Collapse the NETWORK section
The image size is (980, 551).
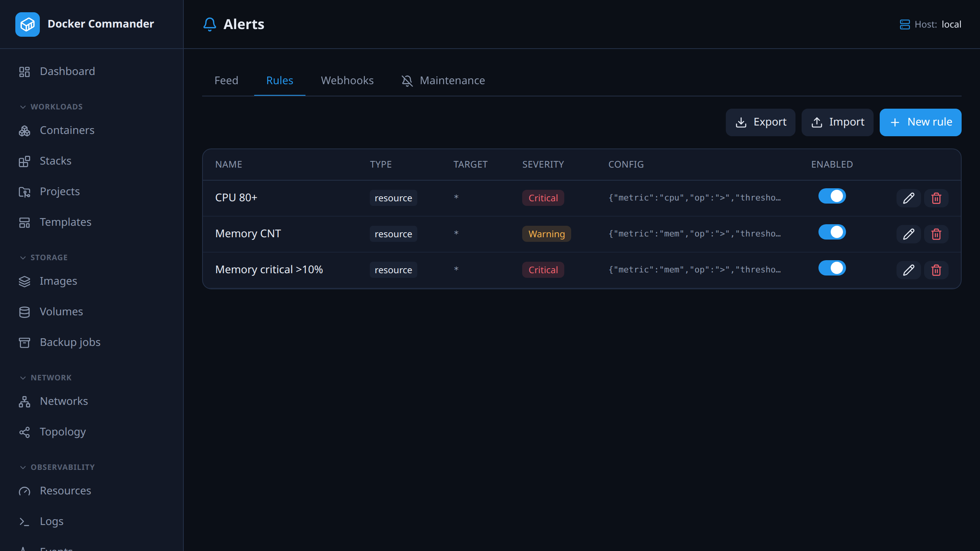(46, 378)
